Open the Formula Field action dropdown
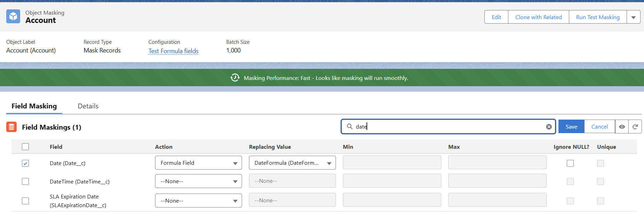 click(198, 163)
